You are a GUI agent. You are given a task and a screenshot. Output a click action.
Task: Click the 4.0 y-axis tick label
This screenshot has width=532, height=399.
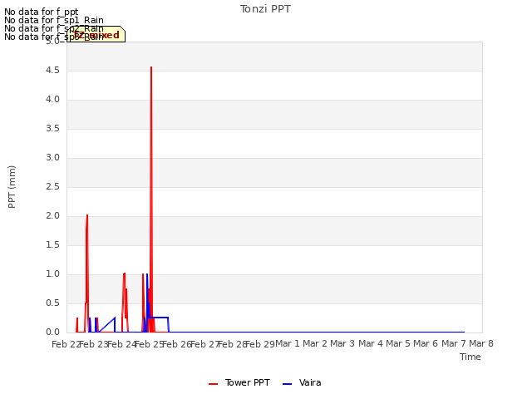(52, 100)
